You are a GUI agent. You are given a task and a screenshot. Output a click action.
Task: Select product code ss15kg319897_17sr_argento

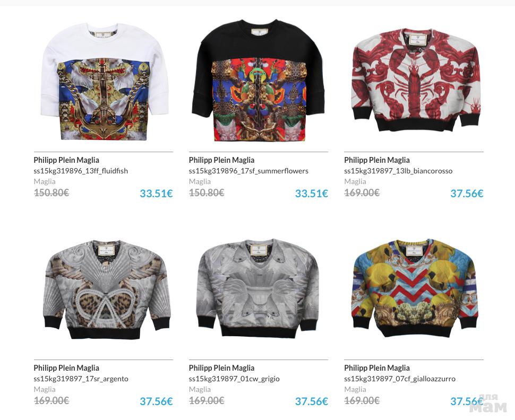pos(81,379)
